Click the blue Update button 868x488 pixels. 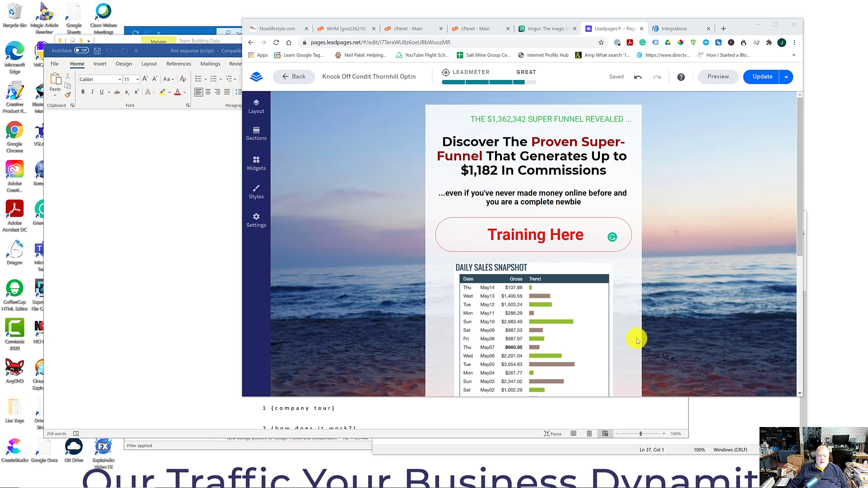762,77
